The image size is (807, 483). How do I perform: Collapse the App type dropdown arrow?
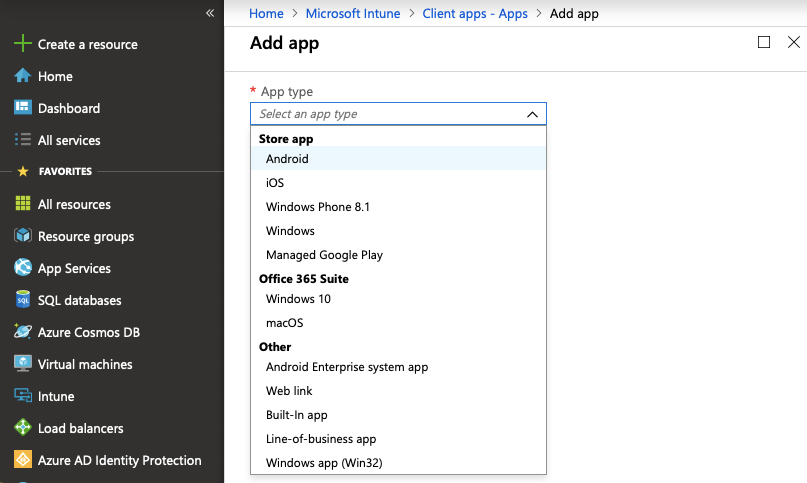[x=532, y=114]
